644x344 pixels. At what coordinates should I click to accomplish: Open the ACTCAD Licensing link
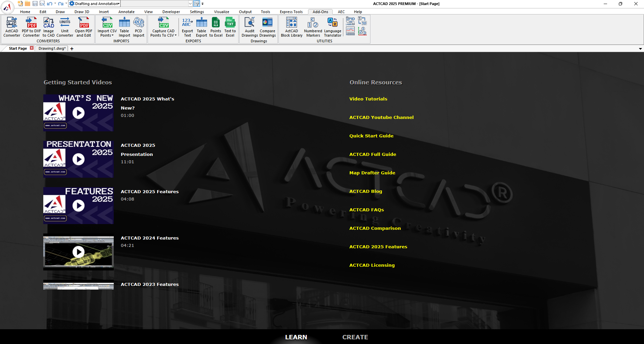pos(372,265)
